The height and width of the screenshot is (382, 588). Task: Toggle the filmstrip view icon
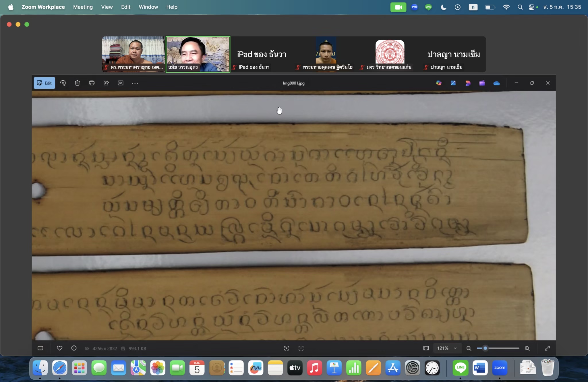(x=40, y=348)
